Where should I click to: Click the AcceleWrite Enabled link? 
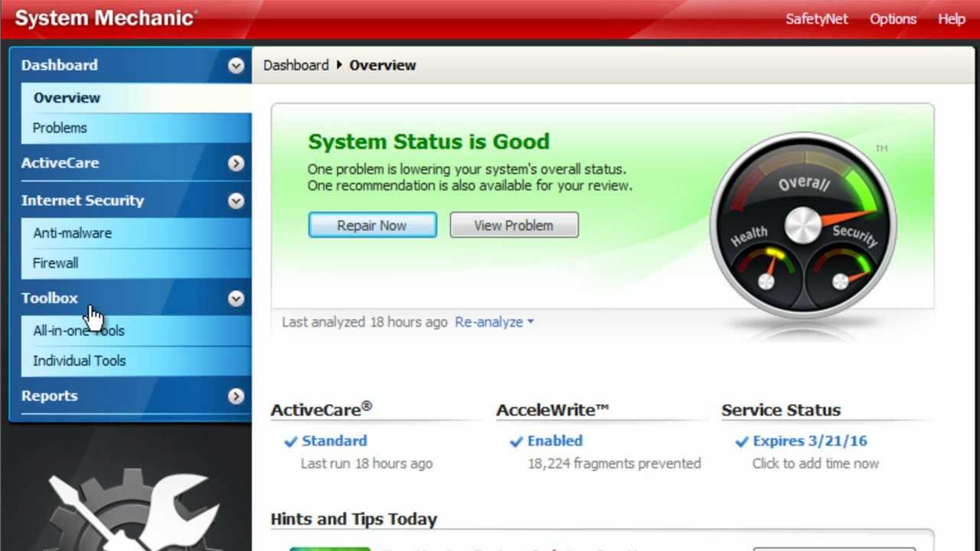555,441
